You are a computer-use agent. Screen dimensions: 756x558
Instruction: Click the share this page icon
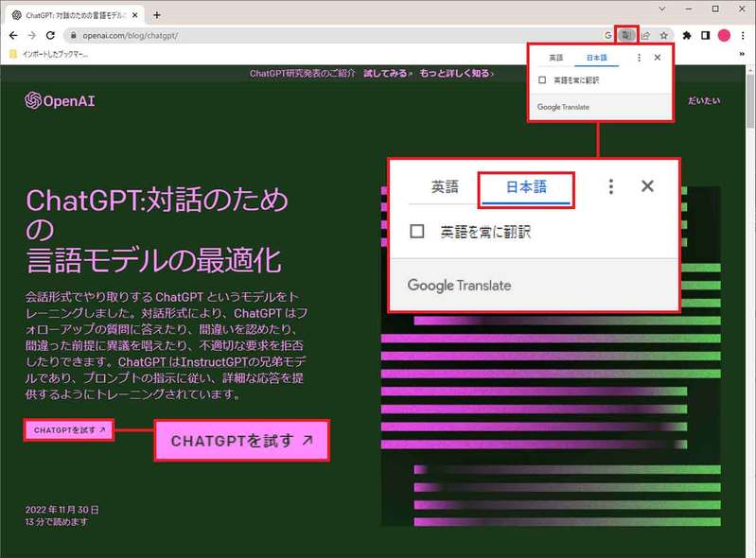click(x=645, y=35)
